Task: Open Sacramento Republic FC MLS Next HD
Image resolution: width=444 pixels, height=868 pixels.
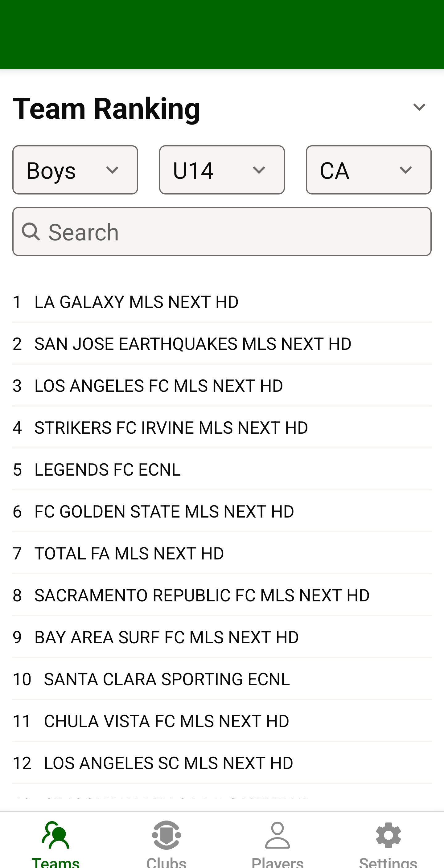Action: click(202, 596)
